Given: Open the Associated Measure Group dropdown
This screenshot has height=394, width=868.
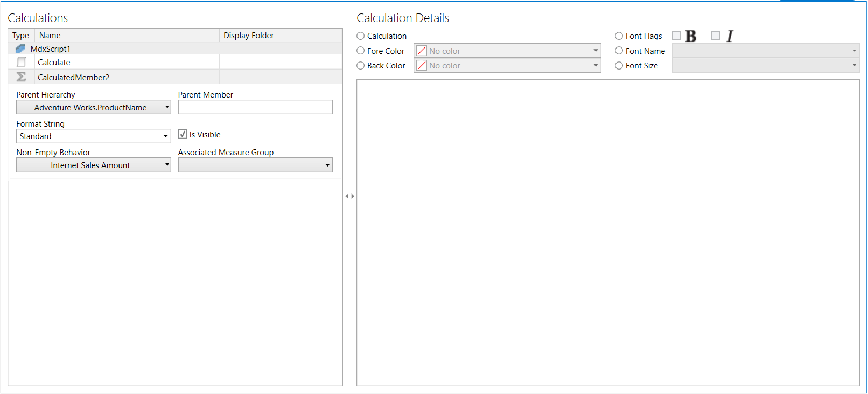Looking at the screenshot, I should pyautogui.click(x=255, y=165).
